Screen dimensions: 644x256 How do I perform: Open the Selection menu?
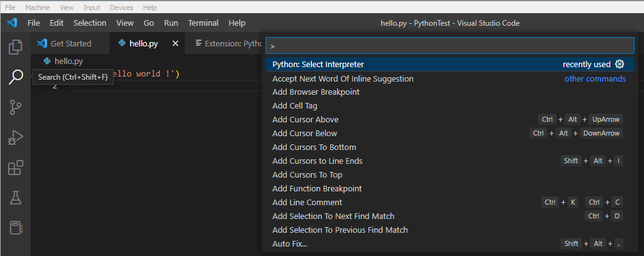[x=90, y=23]
